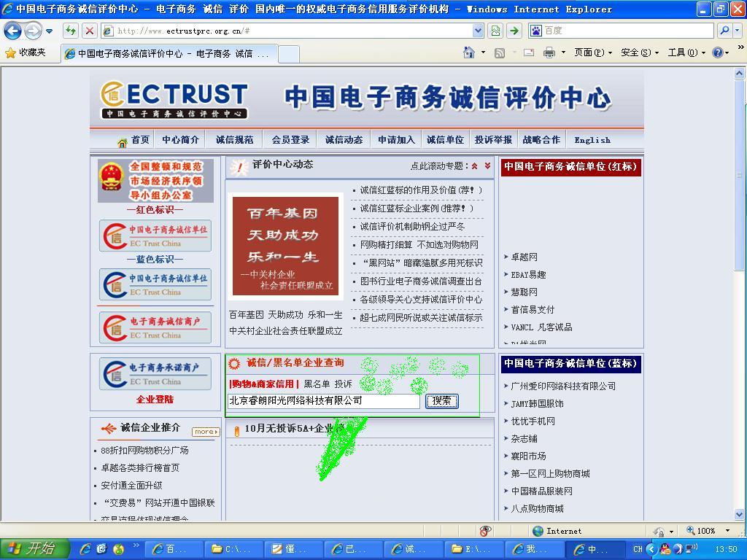
Task: Click the IE Back navigation button
Action: [x=12, y=31]
